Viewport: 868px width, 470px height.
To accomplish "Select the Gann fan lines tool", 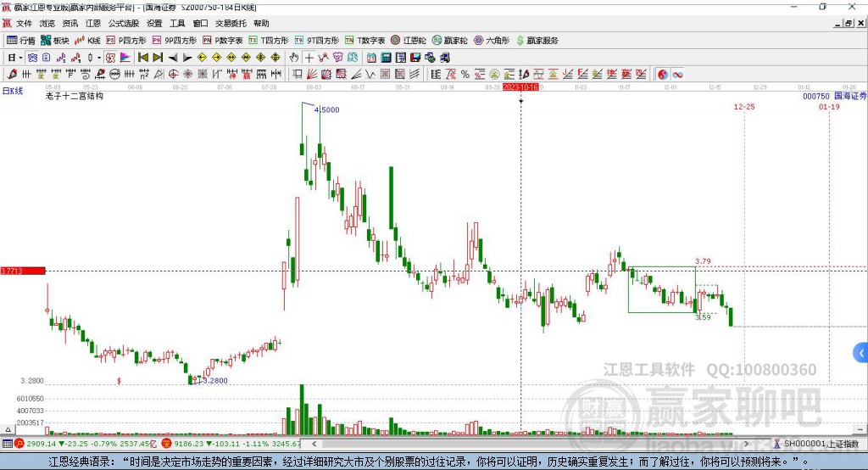I will pos(312,75).
